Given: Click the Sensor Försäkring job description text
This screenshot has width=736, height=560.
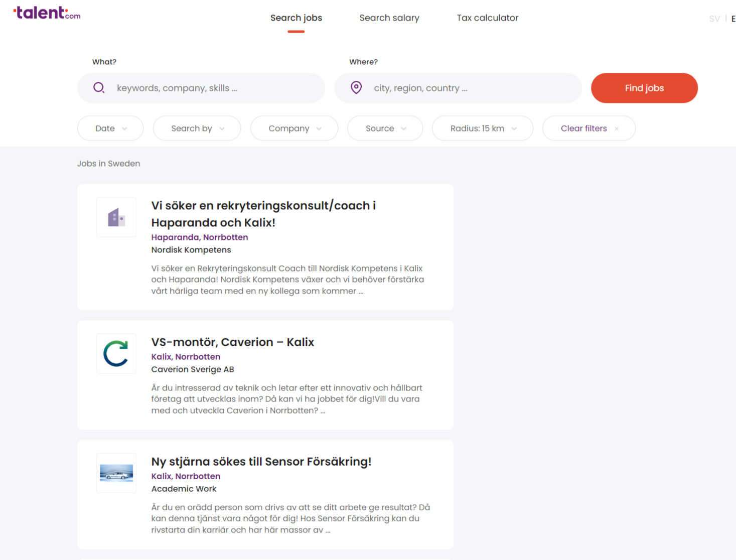Looking at the screenshot, I should [290, 518].
